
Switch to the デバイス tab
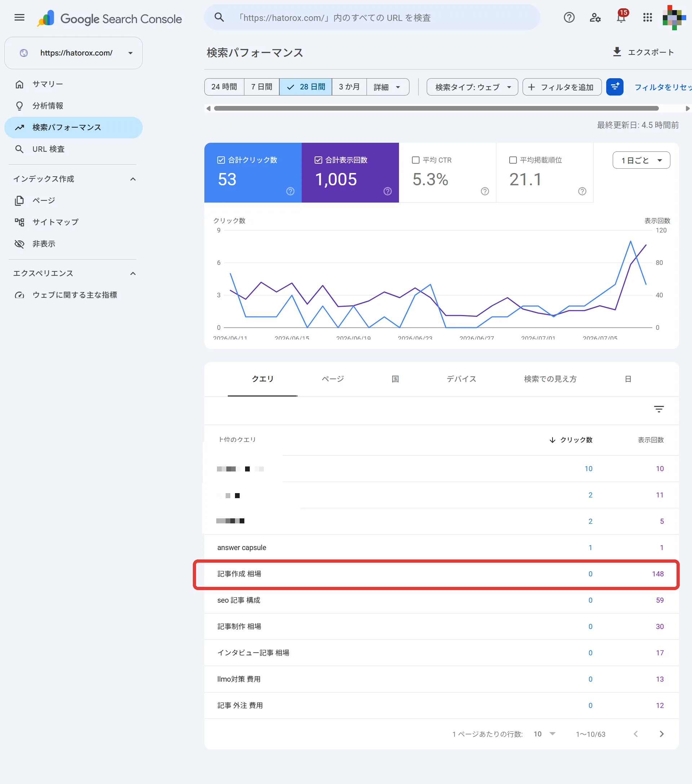[x=461, y=379]
